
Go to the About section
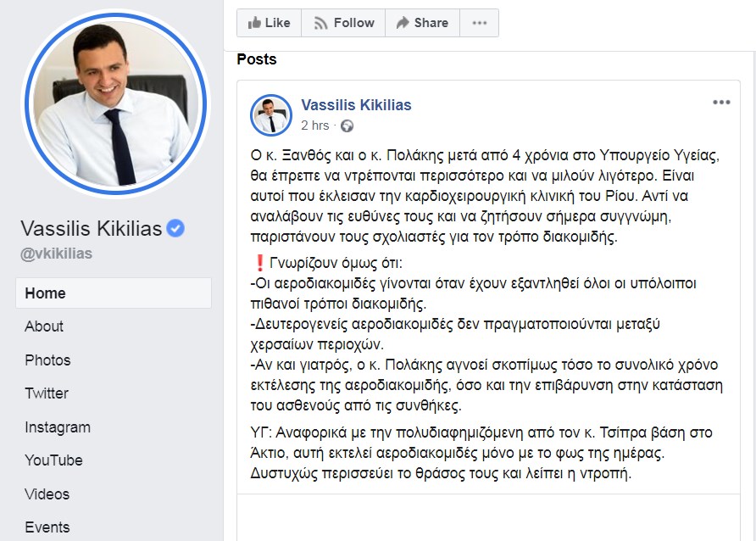point(44,326)
